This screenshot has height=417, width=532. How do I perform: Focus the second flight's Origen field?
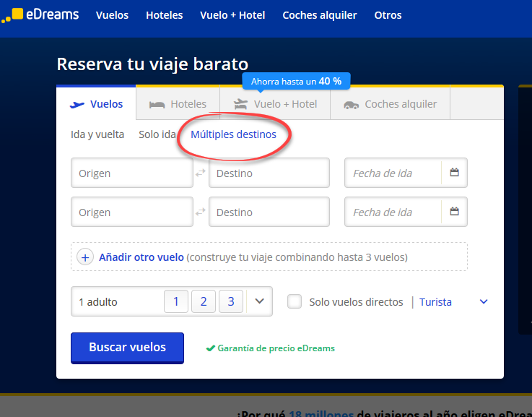pyautogui.click(x=132, y=212)
